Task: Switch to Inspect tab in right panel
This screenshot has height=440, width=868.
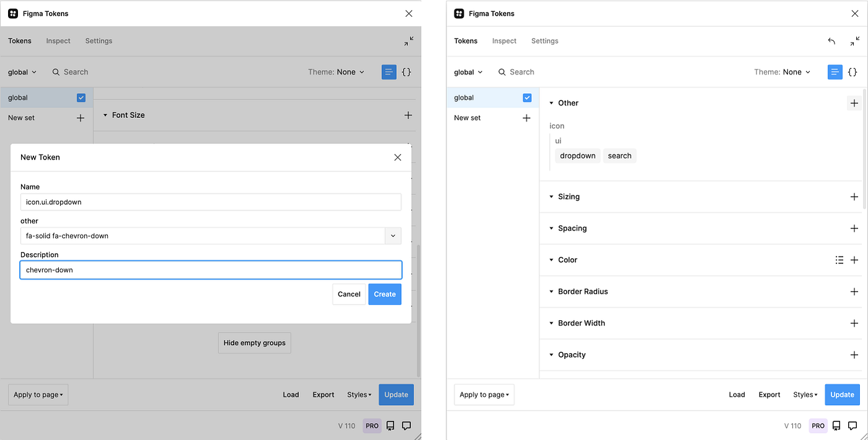Action: coord(504,41)
